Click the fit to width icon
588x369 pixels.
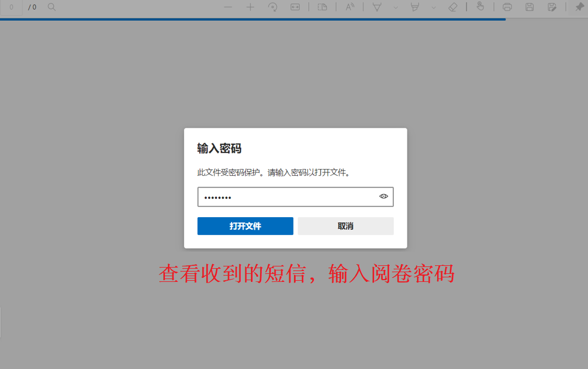[295, 7]
